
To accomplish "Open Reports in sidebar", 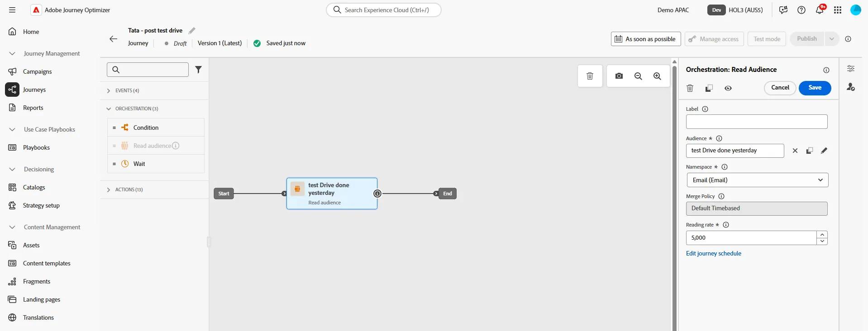I will (33, 108).
